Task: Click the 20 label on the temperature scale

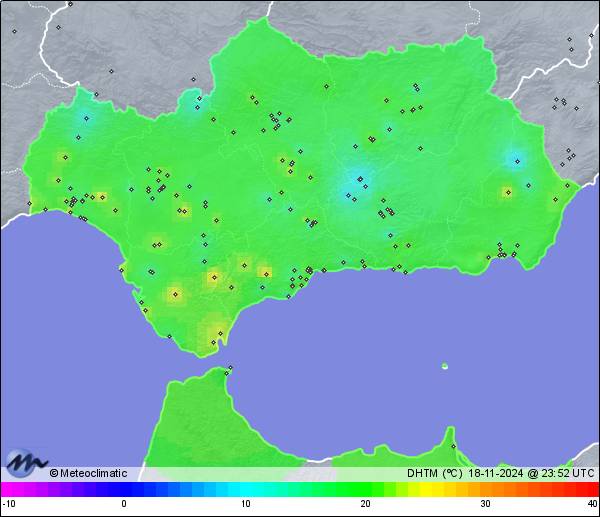Action: coord(365,504)
